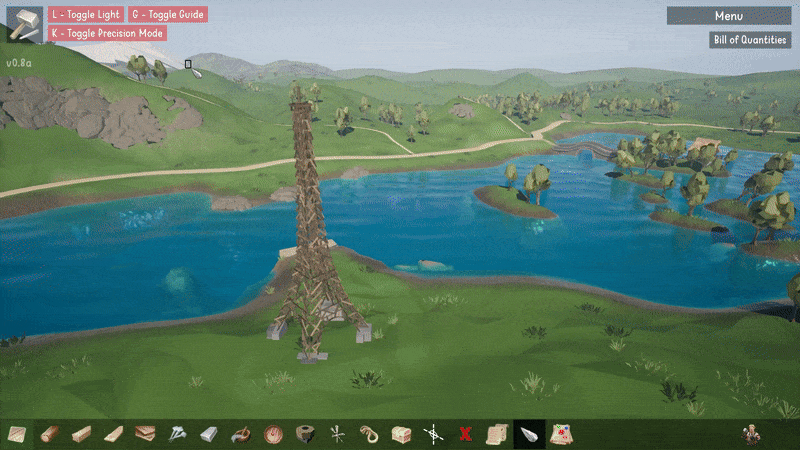Open the world map icon
800x450 pixels.
pos(561,435)
